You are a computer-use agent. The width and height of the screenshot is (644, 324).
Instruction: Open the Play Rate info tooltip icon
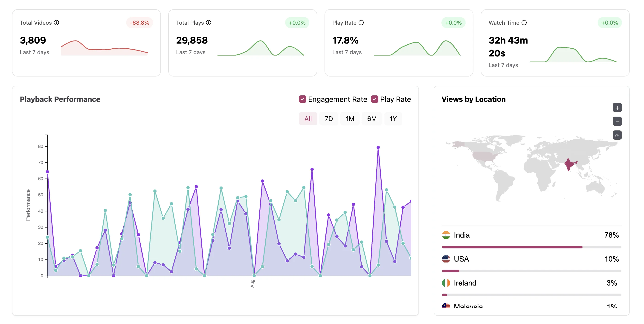[361, 23]
